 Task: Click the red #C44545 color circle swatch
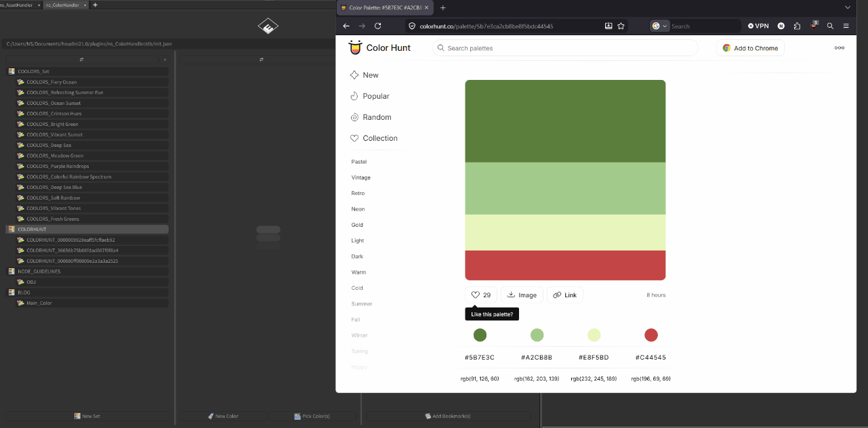(x=650, y=335)
